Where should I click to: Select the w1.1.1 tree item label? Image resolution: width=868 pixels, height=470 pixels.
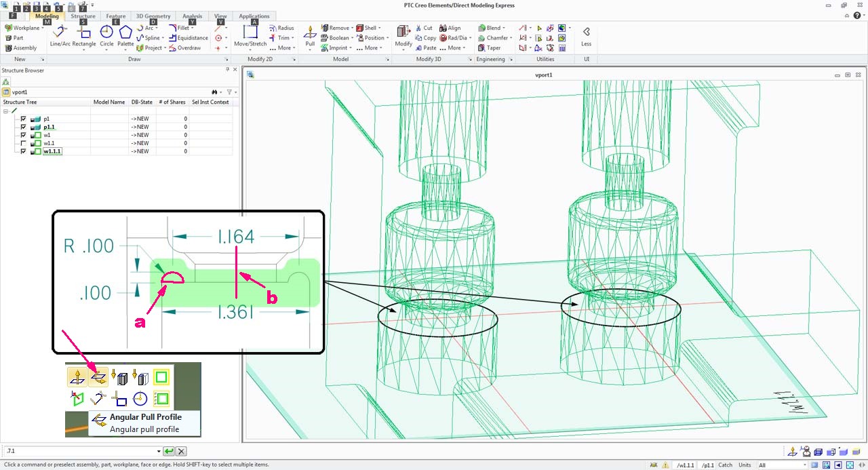[52, 151]
